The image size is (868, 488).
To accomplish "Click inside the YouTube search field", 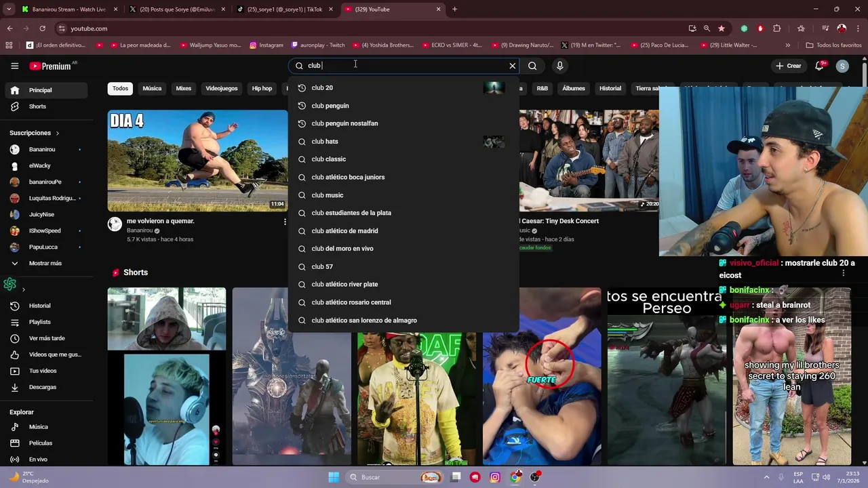I will pyautogui.click(x=406, y=66).
